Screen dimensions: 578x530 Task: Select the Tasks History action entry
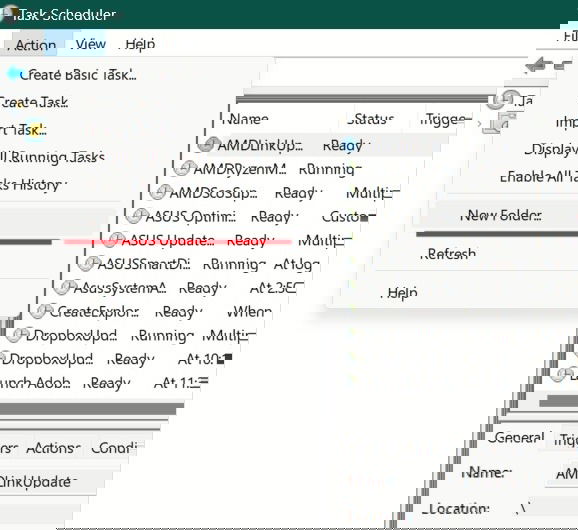click(x=33, y=185)
